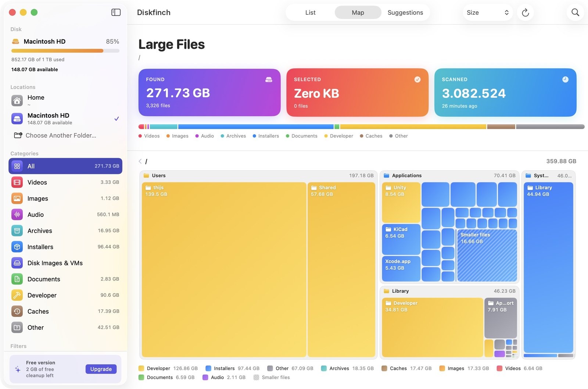The height and width of the screenshot is (389, 588).
Task: Click the blue Installers segment of category bar
Action: (256, 126)
